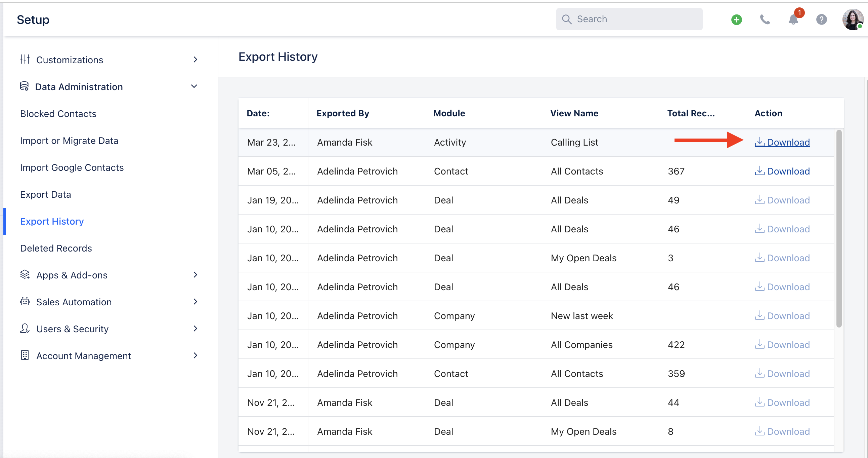The width and height of the screenshot is (868, 458).
Task: Download the Nov 21 All Deals export
Action: pos(782,403)
